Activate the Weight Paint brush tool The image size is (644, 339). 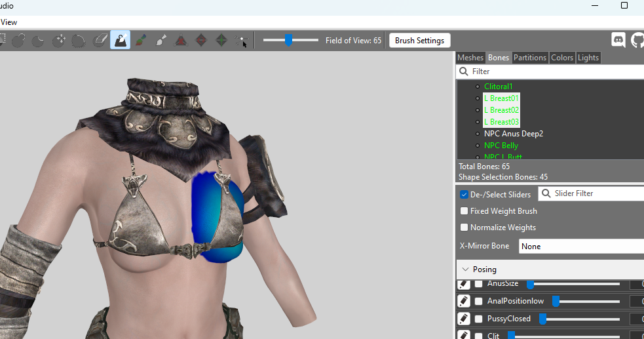pyautogui.click(x=121, y=40)
